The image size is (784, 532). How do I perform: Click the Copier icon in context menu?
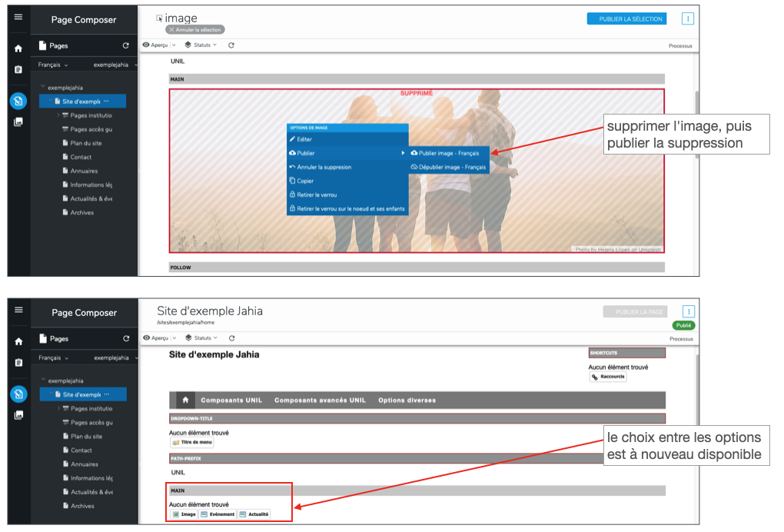[292, 181]
